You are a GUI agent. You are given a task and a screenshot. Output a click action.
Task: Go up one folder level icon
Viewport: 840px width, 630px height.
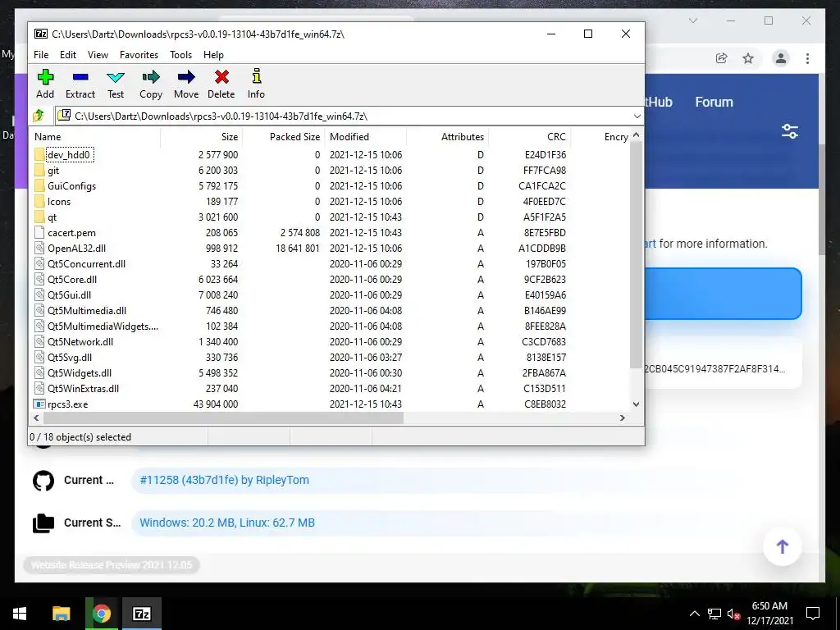(39, 116)
